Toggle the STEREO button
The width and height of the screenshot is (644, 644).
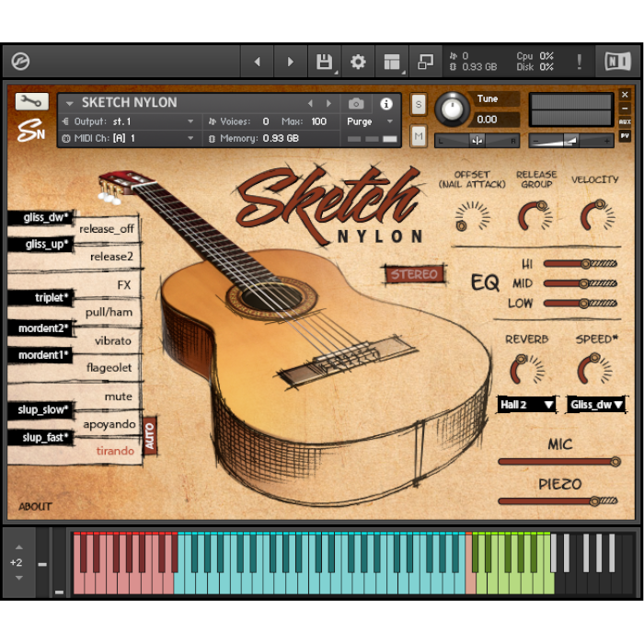(x=414, y=274)
